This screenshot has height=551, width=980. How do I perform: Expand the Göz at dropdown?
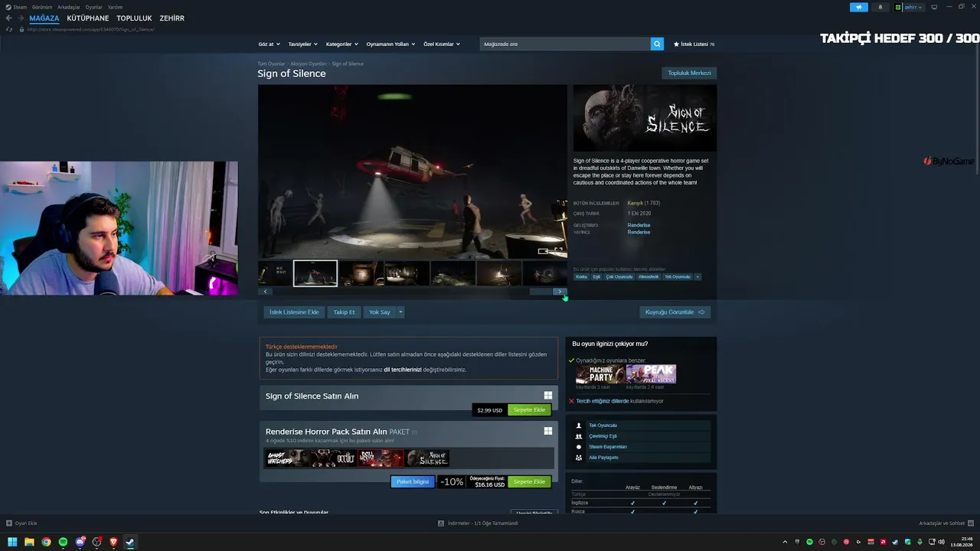click(269, 44)
